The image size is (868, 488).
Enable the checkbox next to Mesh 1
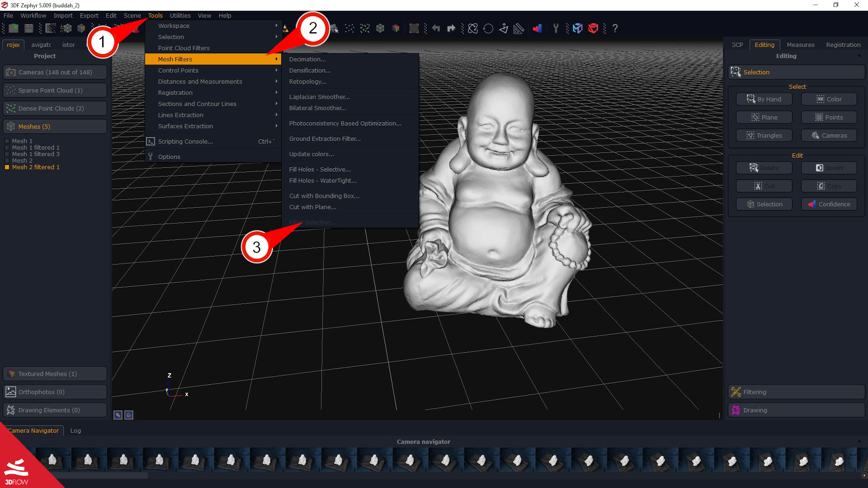(x=7, y=141)
